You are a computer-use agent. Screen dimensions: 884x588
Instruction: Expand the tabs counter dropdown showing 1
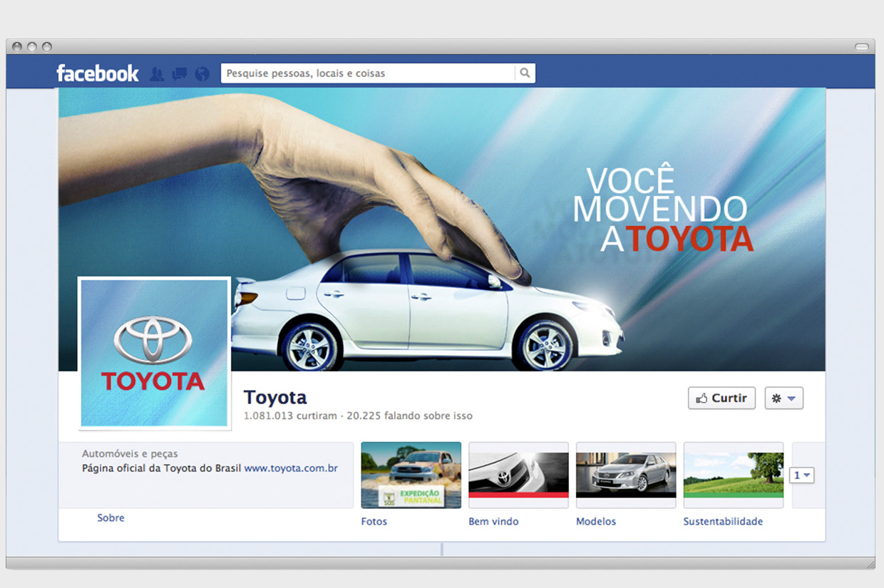point(802,475)
